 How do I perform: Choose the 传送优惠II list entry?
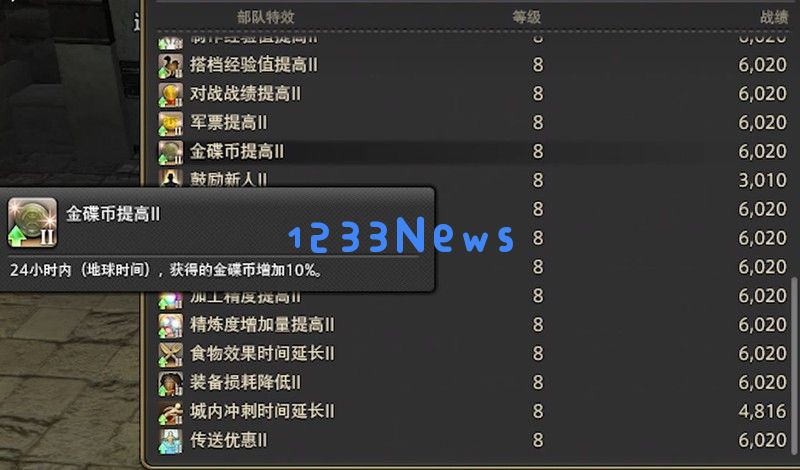click(473, 440)
